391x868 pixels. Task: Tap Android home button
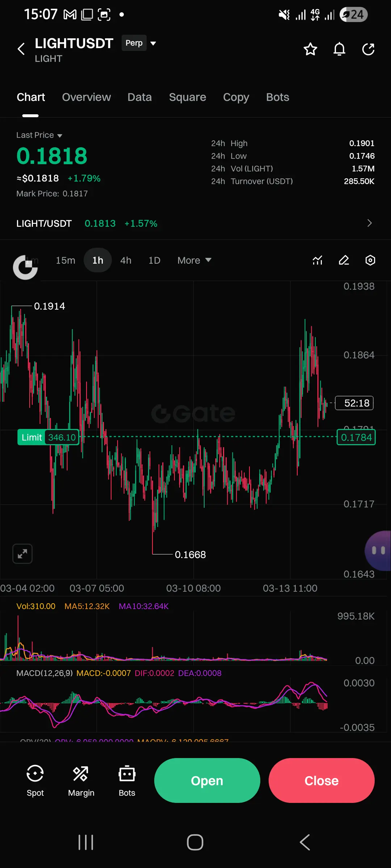click(x=195, y=842)
